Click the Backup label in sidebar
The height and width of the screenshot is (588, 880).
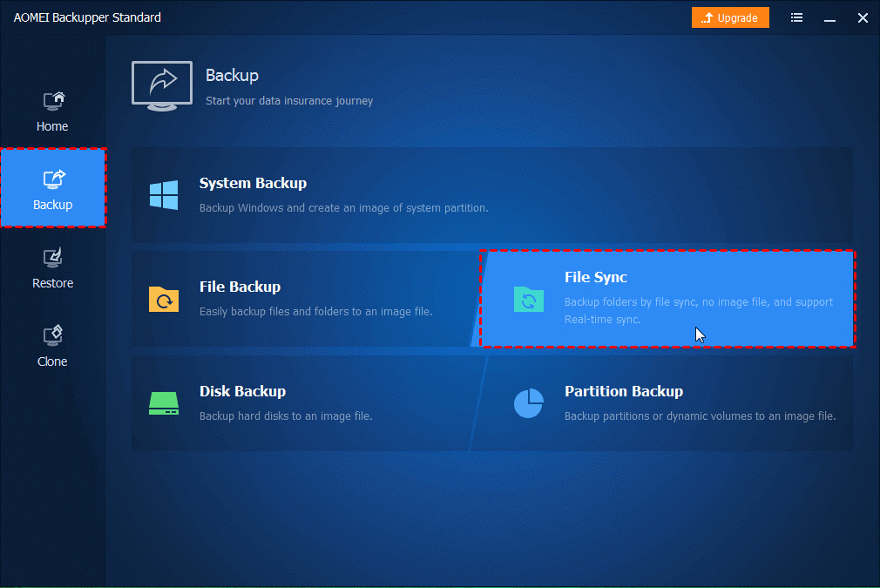[53, 205]
